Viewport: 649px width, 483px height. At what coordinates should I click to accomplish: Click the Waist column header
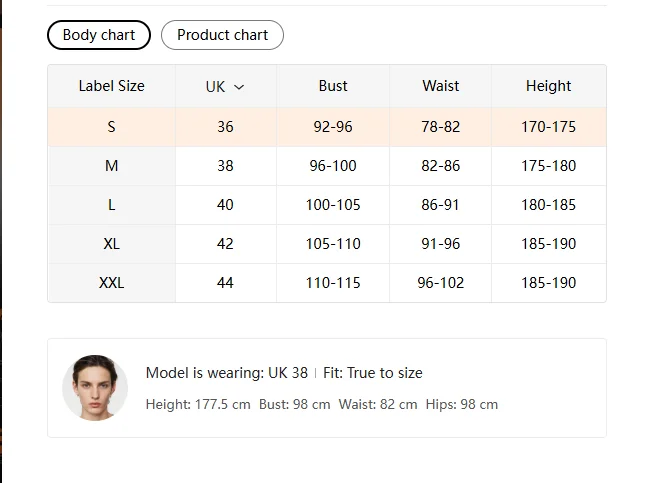point(440,86)
